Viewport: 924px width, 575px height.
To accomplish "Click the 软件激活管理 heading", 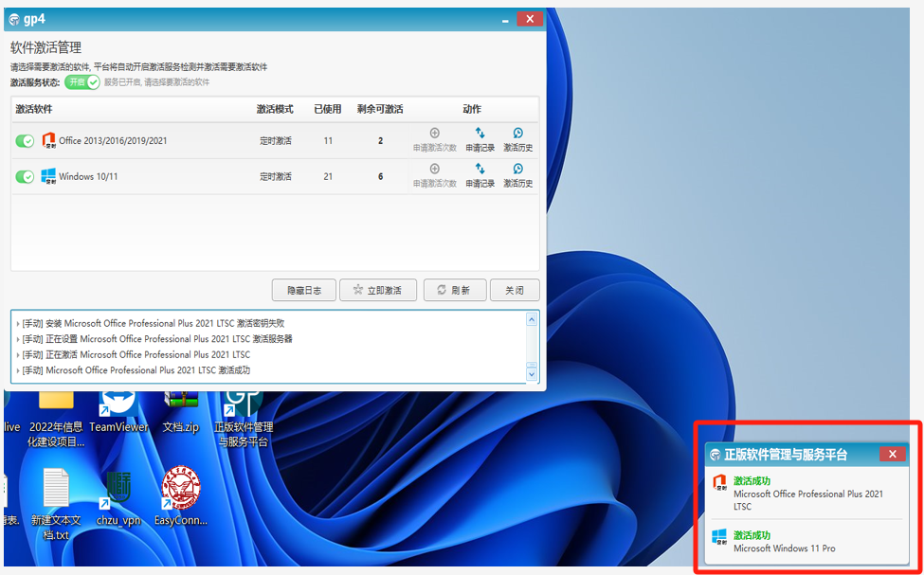I will coord(46,47).
